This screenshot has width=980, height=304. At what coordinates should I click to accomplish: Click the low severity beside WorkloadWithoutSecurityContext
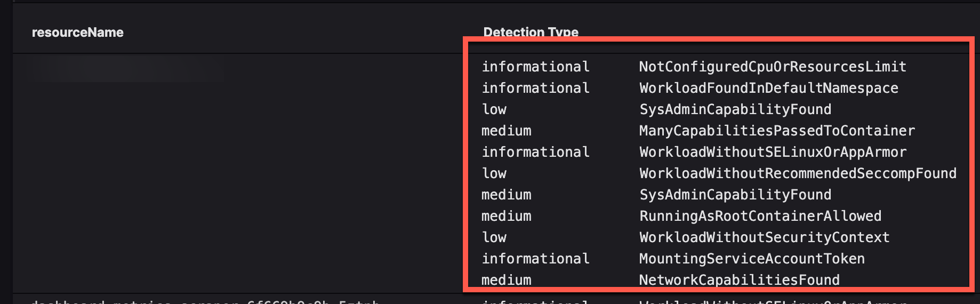494,237
